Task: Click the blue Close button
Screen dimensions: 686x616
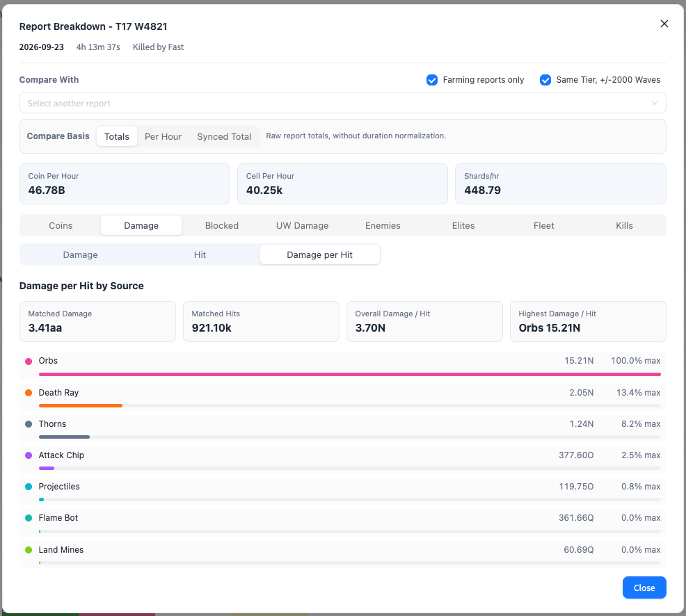Action: 644,587
